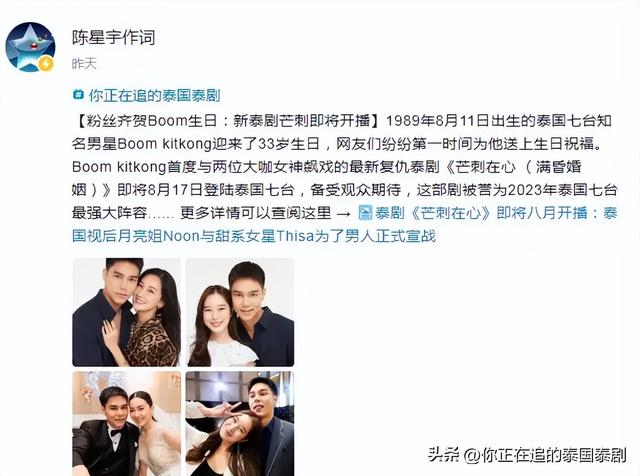This screenshot has width=640, height=476.
Task: Open the blue star profile avatar
Action: [x=30, y=47]
